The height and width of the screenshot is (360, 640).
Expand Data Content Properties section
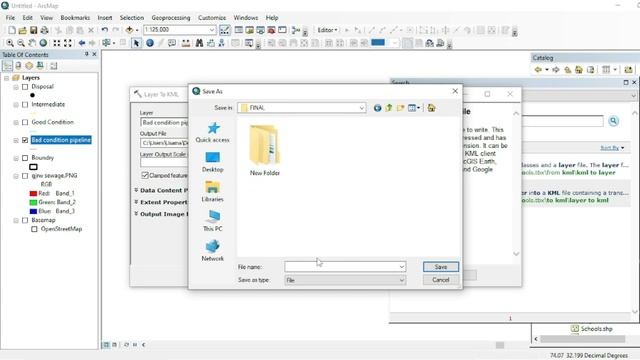[x=136, y=190]
